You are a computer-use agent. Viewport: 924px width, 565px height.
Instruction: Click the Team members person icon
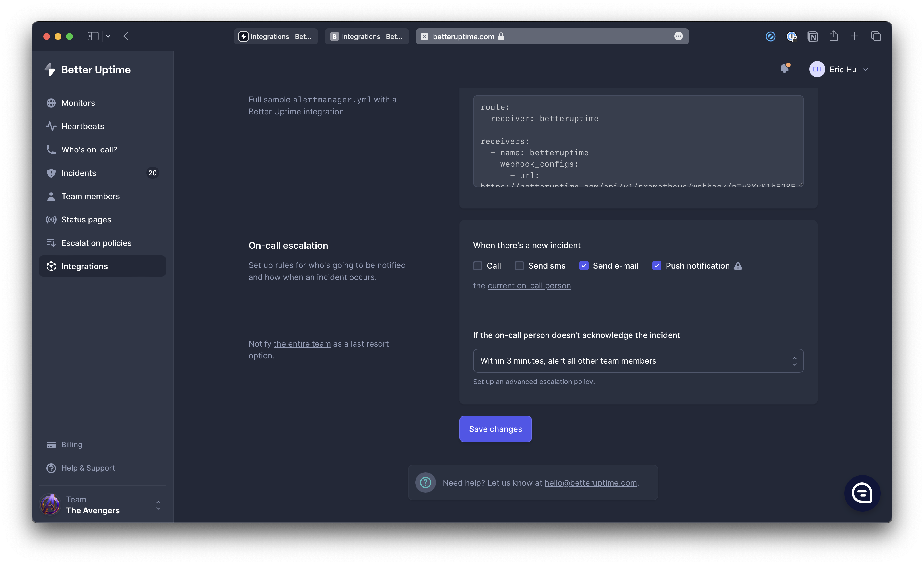point(51,196)
